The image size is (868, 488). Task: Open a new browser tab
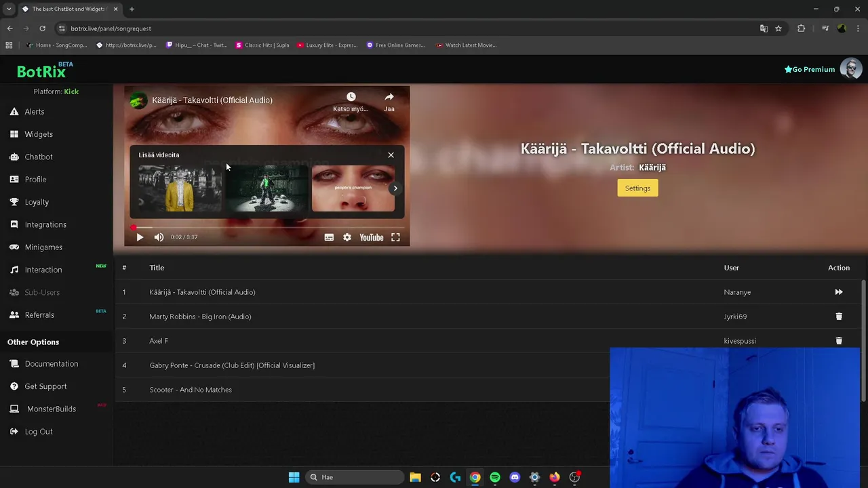click(x=132, y=9)
